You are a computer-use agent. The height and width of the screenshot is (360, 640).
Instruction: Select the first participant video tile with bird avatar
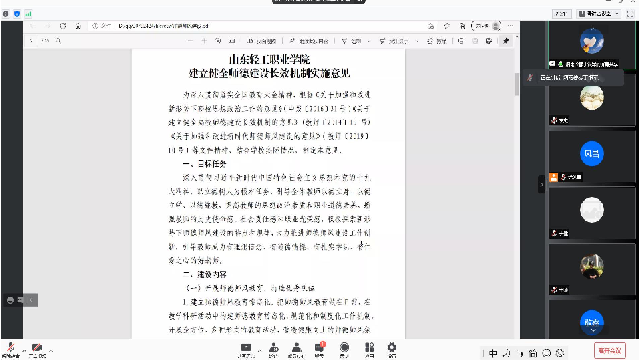click(592, 45)
